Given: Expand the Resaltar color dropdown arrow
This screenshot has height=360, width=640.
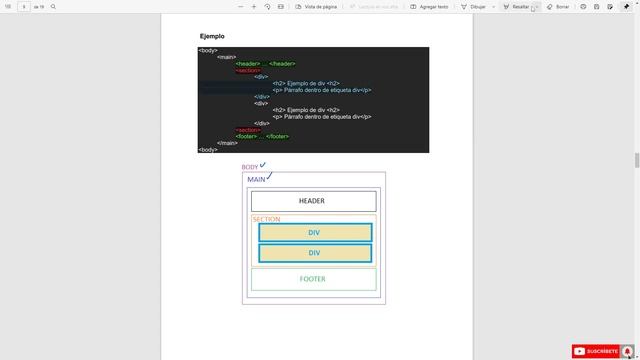Looking at the screenshot, I should click(x=537, y=7).
